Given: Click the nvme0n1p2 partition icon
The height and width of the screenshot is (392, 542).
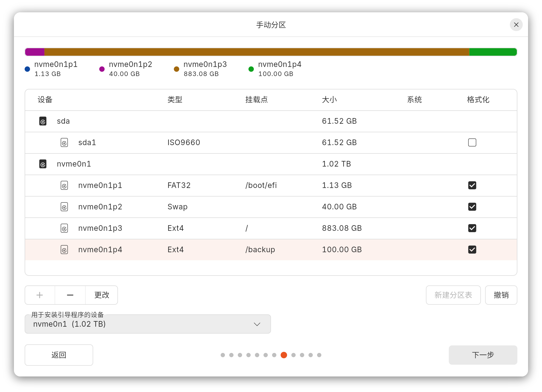Looking at the screenshot, I should tap(64, 207).
